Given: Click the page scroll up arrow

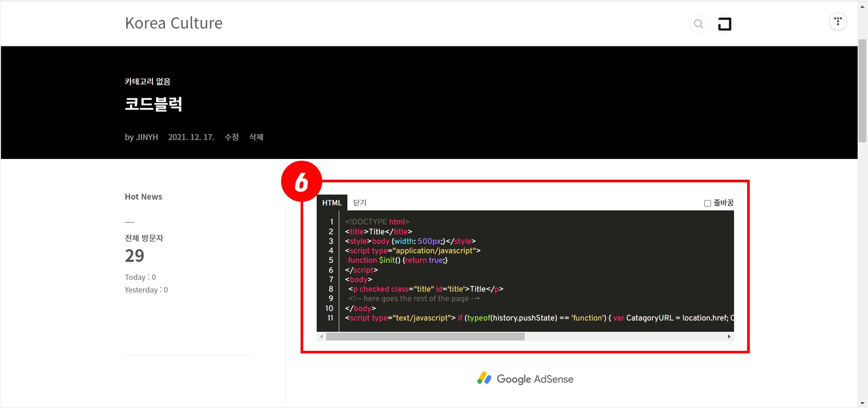Looking at the screenshot, I should point(862,6).
